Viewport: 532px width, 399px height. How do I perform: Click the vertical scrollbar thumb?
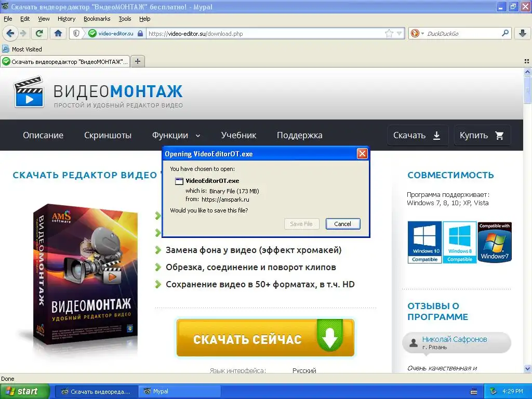click(527, 89)
